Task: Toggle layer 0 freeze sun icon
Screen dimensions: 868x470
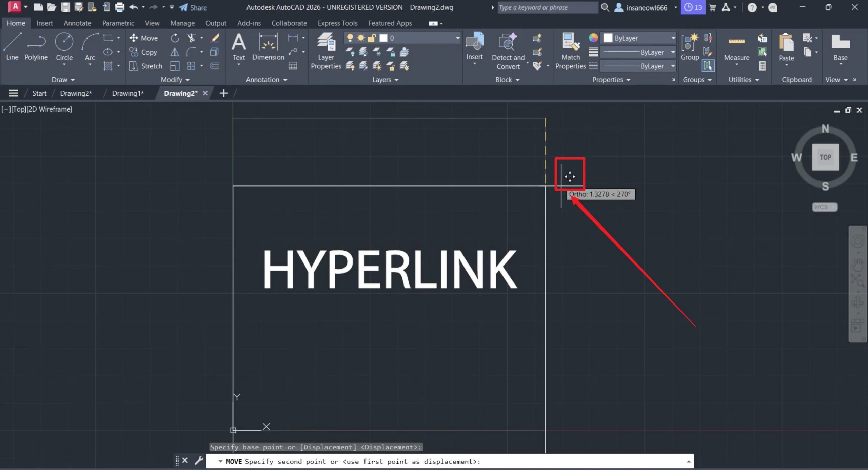Action: pyautogui.click(x=361, y=38)
